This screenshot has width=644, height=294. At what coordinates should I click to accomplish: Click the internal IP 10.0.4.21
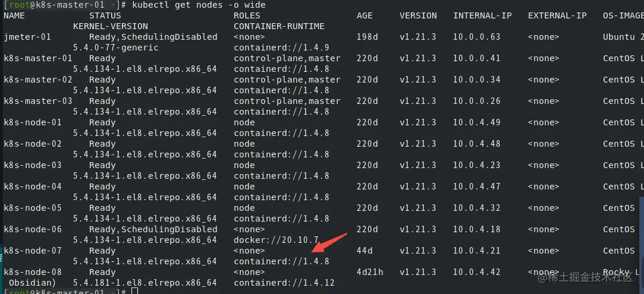tap(477, 251)
